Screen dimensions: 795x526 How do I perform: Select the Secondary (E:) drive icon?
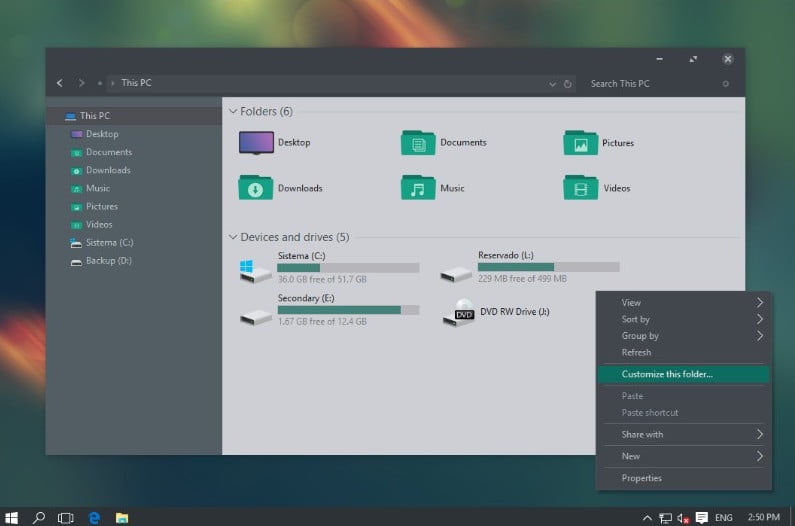tap(256, 317)
